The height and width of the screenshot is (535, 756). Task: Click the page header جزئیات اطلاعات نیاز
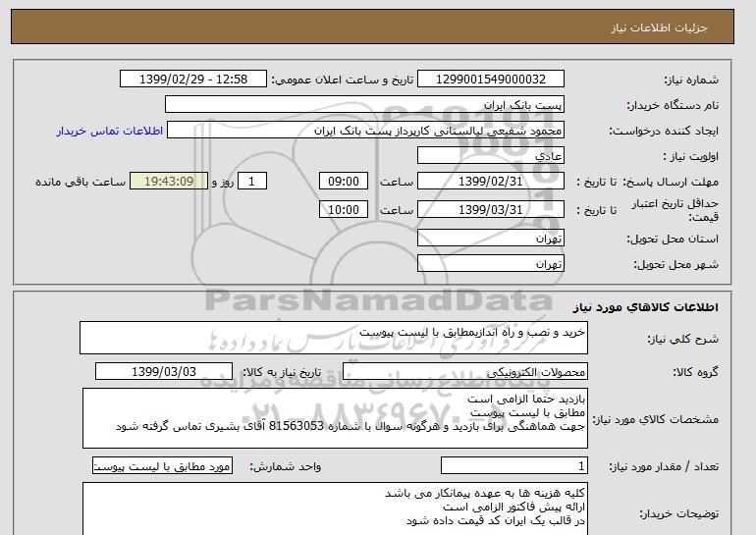coord(659,27)
